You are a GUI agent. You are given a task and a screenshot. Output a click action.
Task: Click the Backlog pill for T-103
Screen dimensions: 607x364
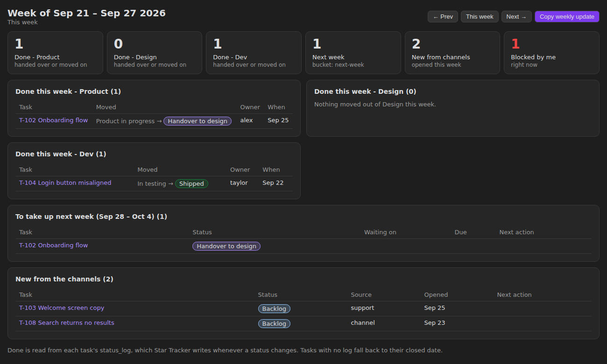(x=274, y=309)
